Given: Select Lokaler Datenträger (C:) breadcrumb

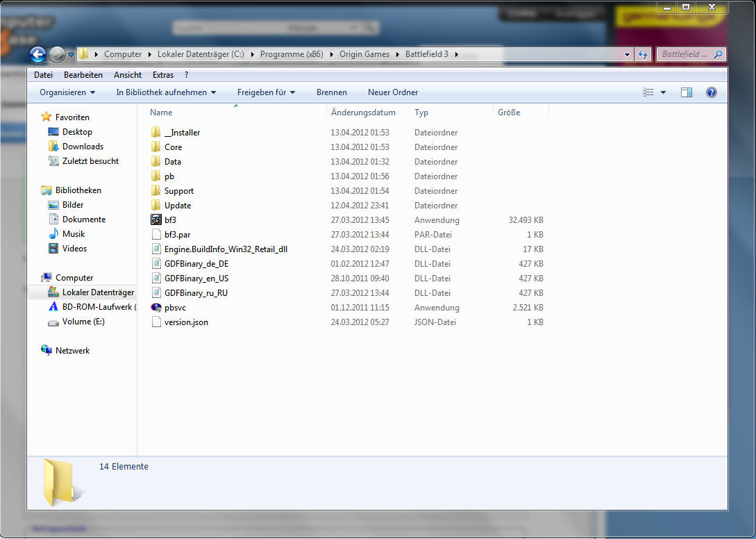Looking at the screenshot, I should (201, 54).
